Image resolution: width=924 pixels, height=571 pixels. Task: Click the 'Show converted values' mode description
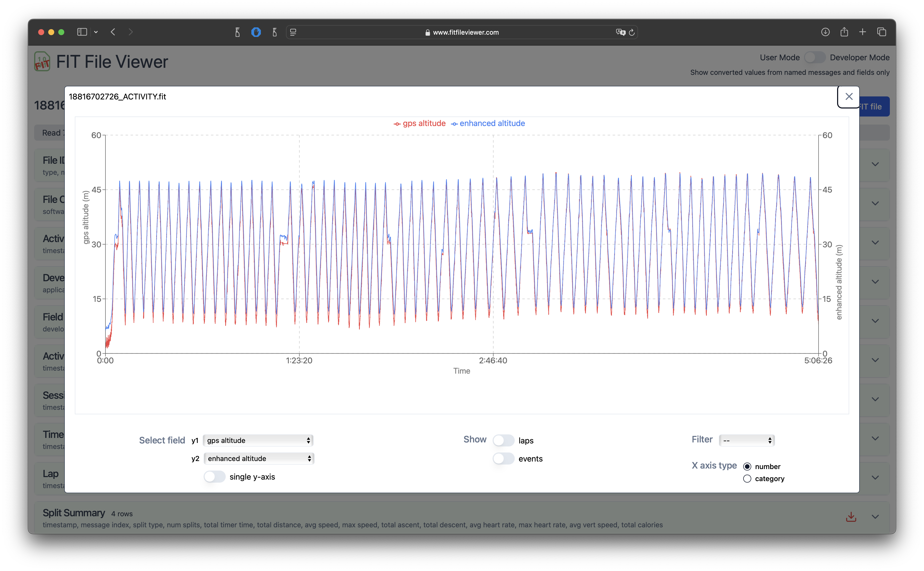click(x=790, y=73)
